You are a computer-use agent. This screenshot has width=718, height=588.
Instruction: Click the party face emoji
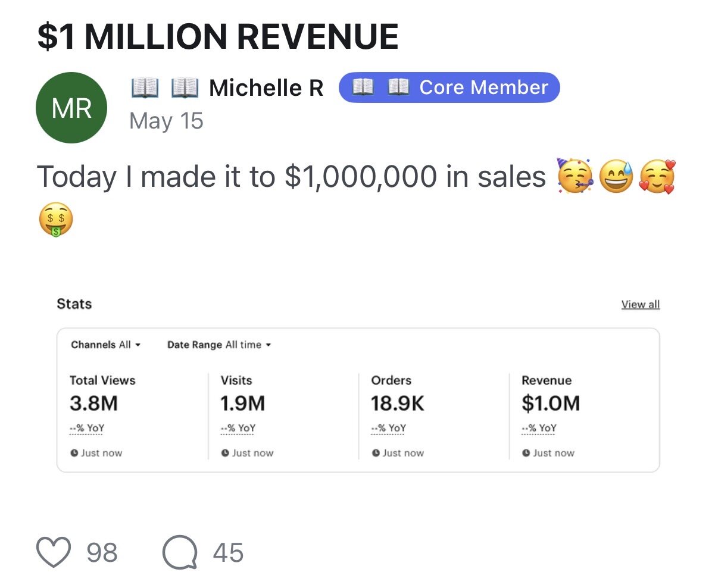click(575, 176)
